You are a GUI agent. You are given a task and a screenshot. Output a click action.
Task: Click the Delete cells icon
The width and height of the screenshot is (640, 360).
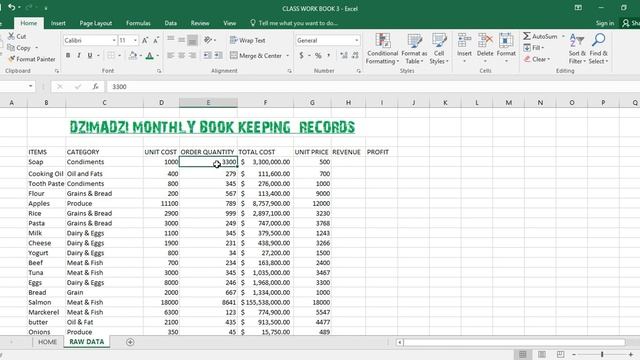click(485, 41)
